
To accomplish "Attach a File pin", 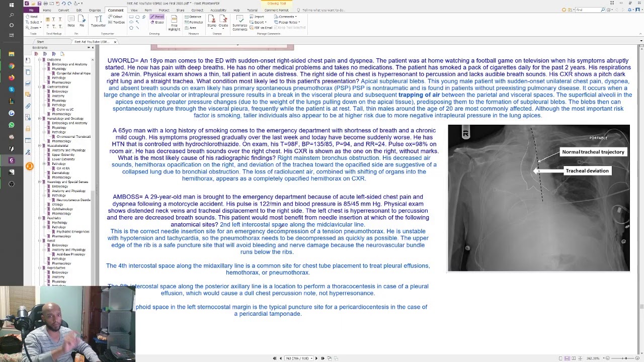I will coord(82,21).
